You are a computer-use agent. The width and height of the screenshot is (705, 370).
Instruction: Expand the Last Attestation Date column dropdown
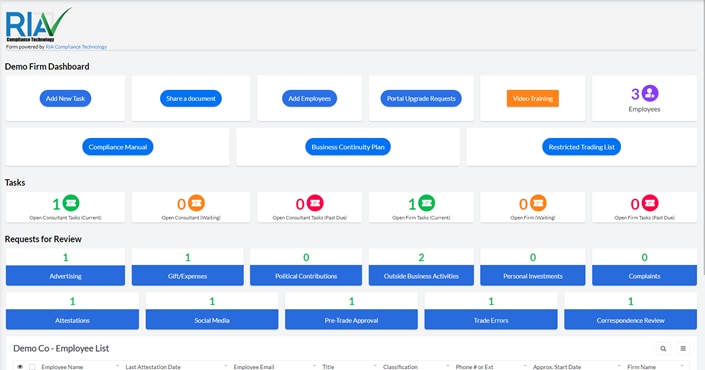(225, 366)
